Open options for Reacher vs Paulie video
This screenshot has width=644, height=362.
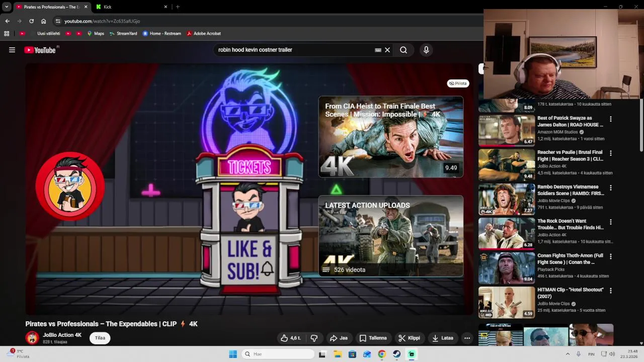610,153
